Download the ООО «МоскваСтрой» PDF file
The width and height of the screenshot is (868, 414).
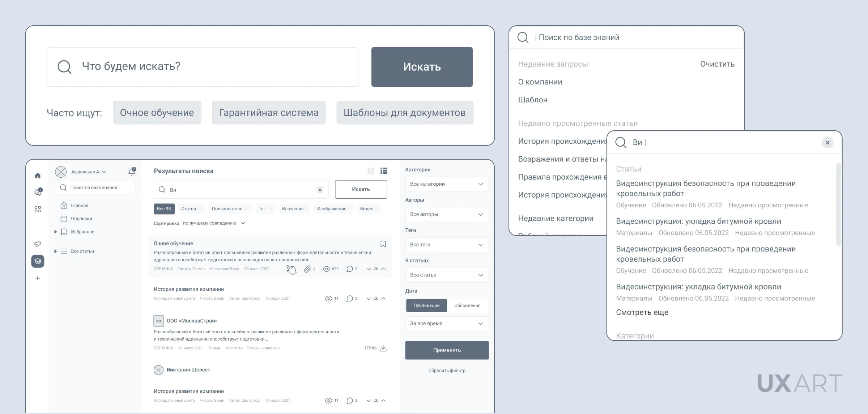pos(383,348)
